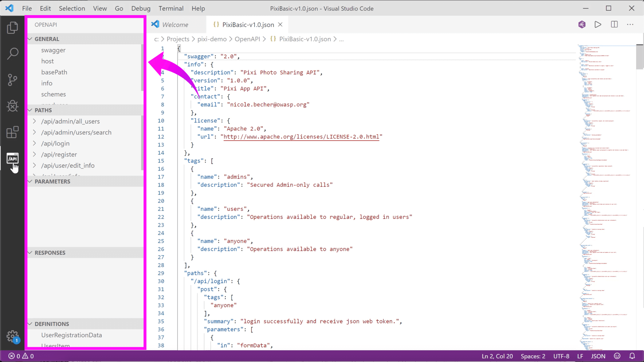
Task: Click the editor vertical scrollbar thumb
Action: (x=640, y=57)
